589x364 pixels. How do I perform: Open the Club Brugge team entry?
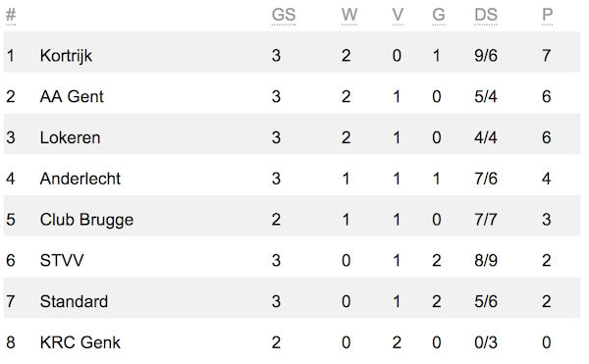[292, 220]
